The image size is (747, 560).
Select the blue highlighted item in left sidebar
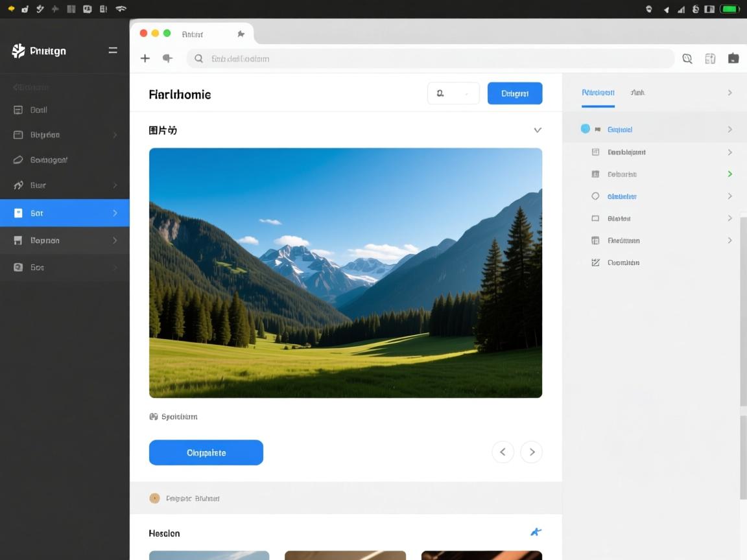point(65,213)
